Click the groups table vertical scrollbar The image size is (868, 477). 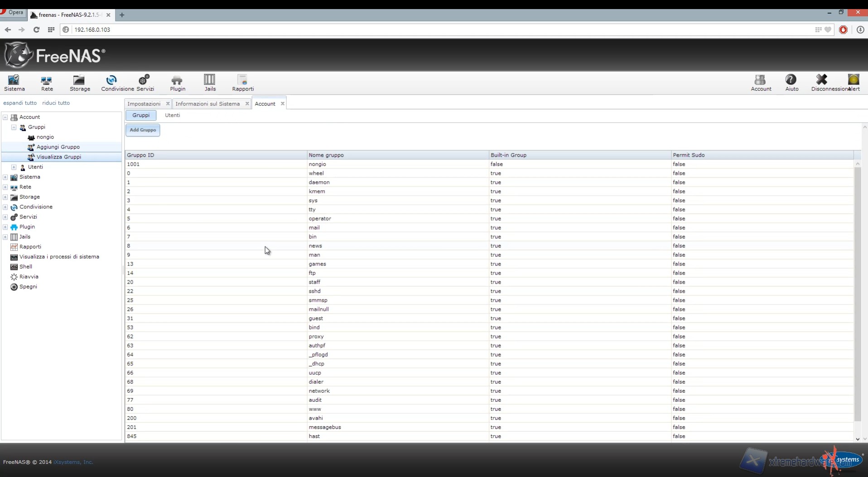[x=857, y=294]
